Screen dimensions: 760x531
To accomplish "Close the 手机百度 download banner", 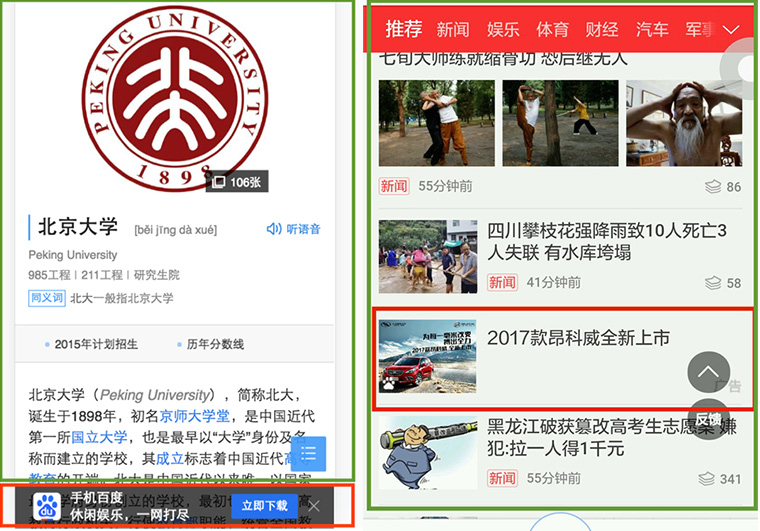I will pyautogui.click(x=314, y=506).
